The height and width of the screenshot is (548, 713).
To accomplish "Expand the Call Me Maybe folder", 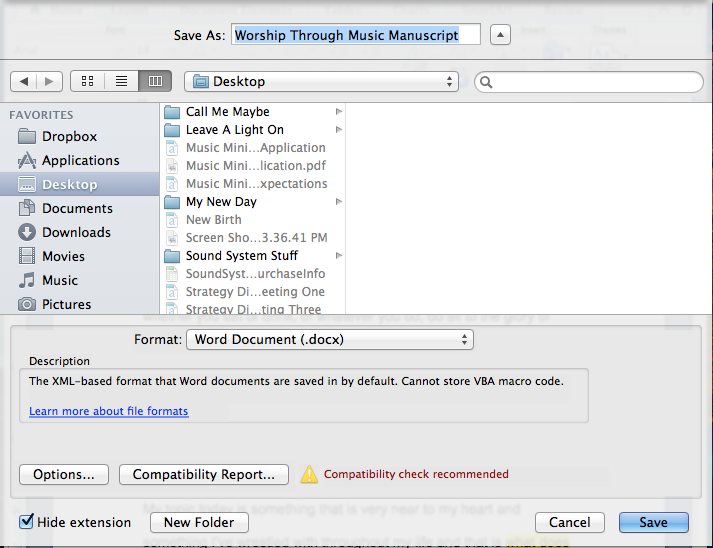I will (227, 112).
